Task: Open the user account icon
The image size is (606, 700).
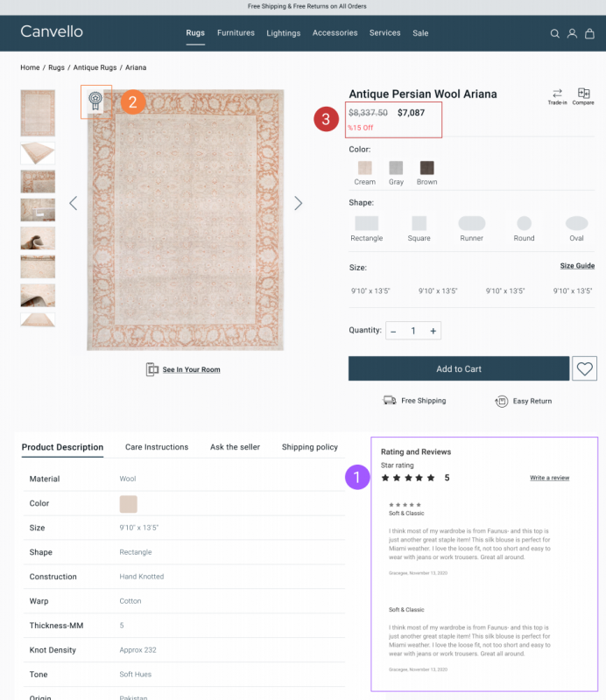Action: click(x=572, y=34)
